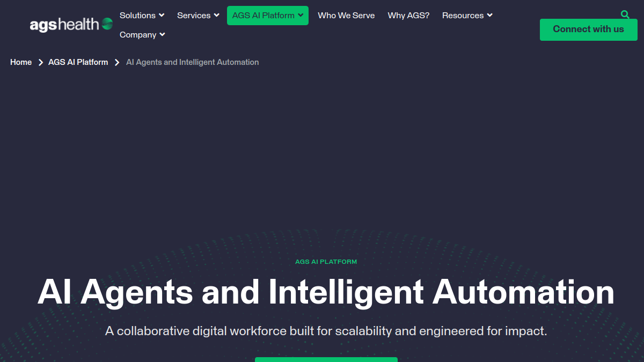Open the Why AGS? page
644x362 pixels.
pyautogui.click(x=408, y=16)
